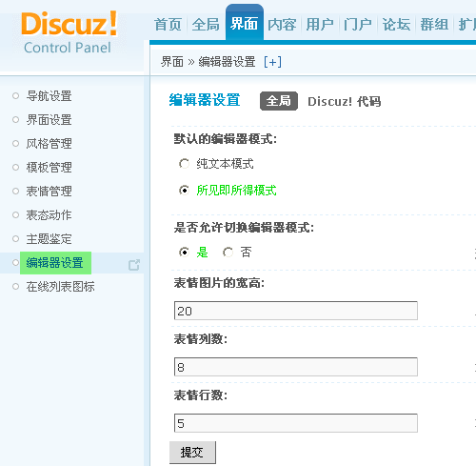Click the [+] add shortcut link
This screenshot has height=466, width=476.
click(x=272, y=62)
